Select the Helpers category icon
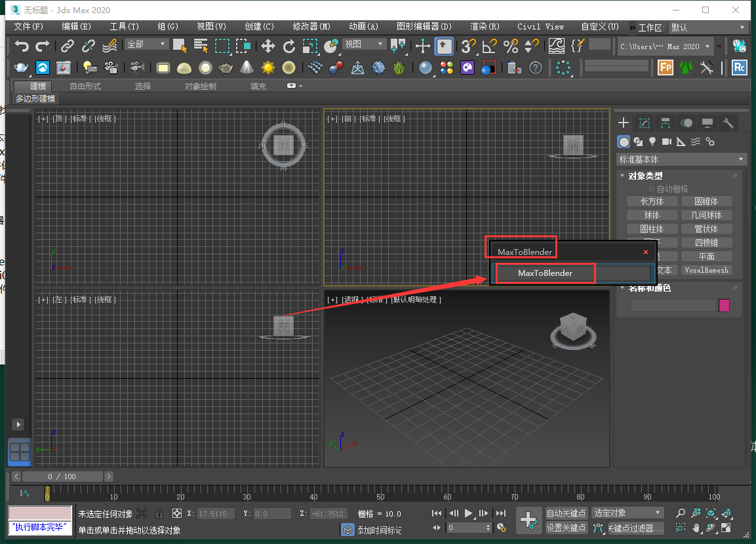756x544 pixels. 681,142
